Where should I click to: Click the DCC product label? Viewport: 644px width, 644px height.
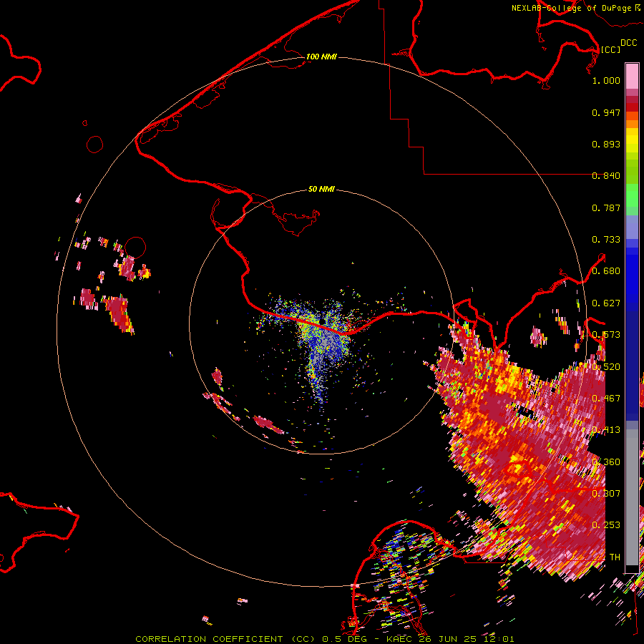[628, 43]
